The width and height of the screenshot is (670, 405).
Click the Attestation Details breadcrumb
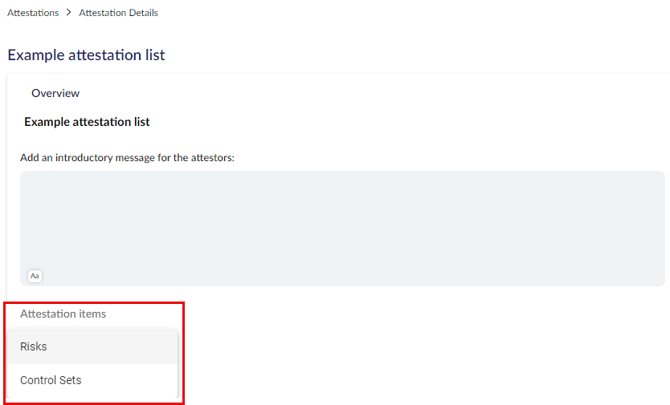[118, 13]
